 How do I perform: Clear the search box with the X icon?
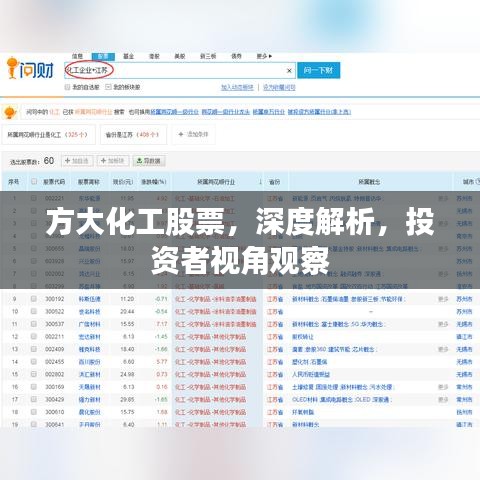tap(289, 71)
